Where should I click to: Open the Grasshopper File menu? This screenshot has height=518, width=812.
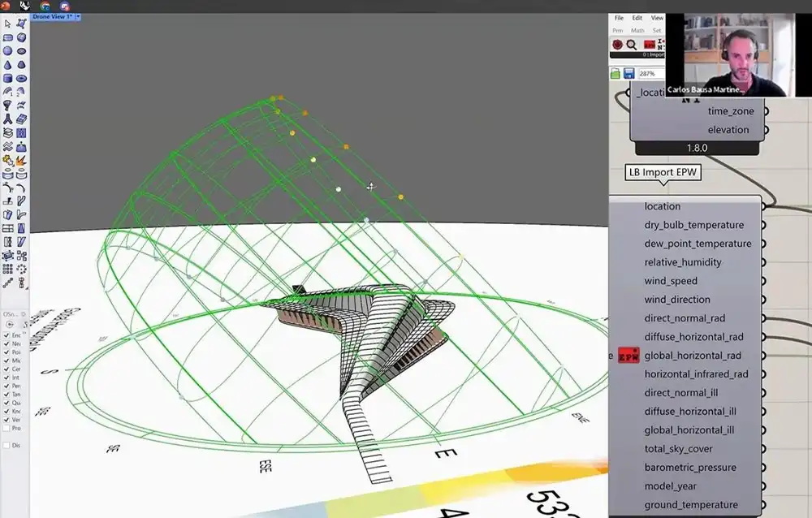pos(619,18)
